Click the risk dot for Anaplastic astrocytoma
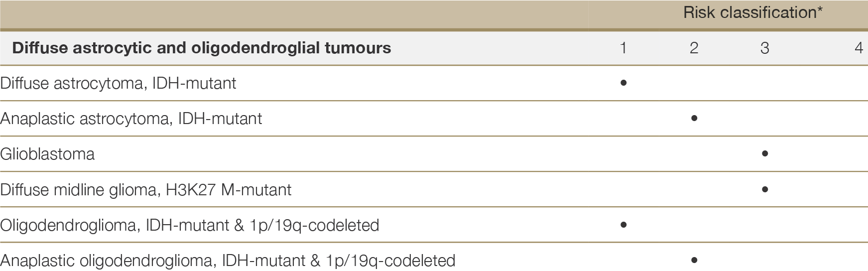868x271 pixels. click(694, 119)
